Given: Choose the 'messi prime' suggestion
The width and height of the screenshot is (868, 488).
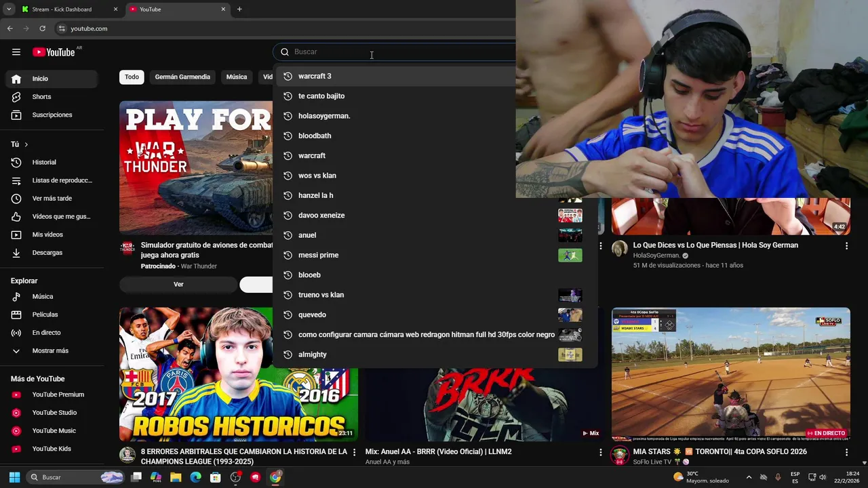Looking at the screenshot, I should pyautogui.click(x=434, y=255).
